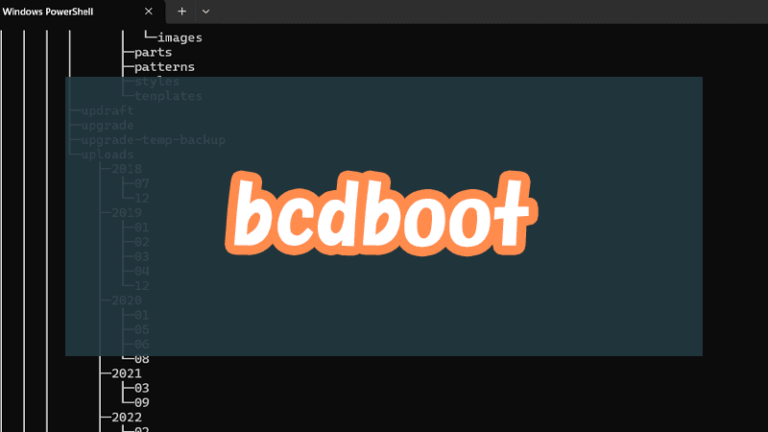Open a new terminal tab
This screenshot has width=768, height=432.
(x=182, y=11)
